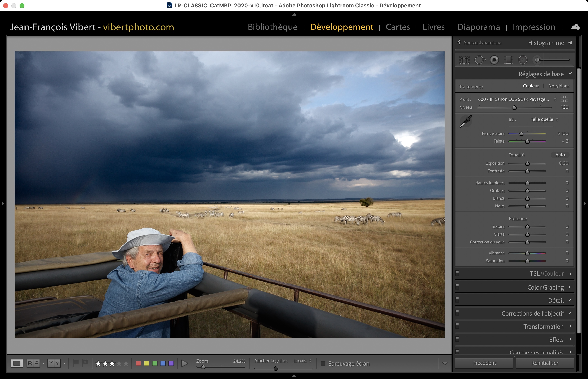588x379 pixels.
Task: Click the Auto tonality button
Action: (x=560, y=155)
